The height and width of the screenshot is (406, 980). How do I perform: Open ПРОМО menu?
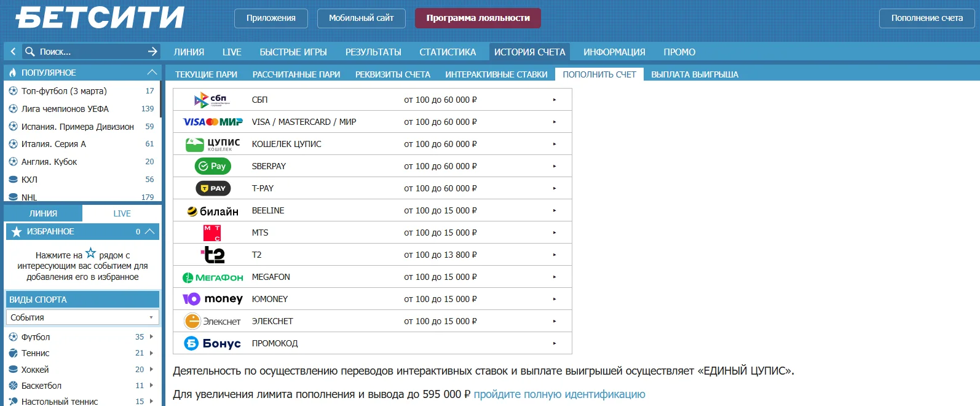tap(679, 52)
